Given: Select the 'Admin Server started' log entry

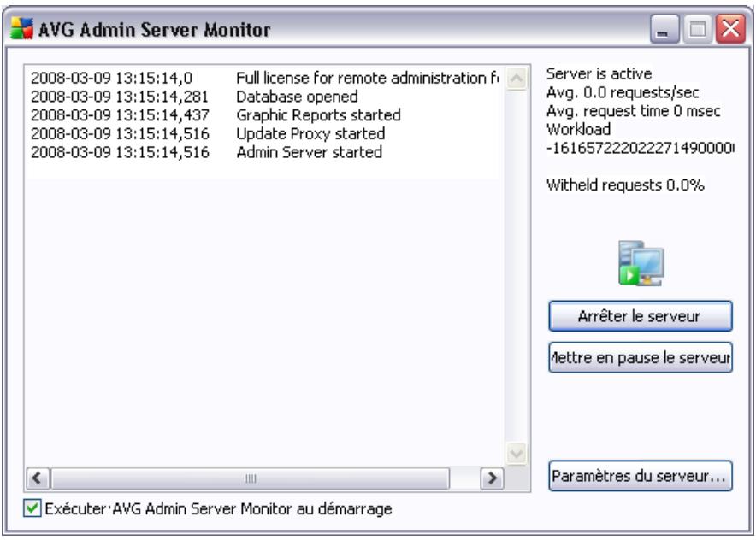Looking at the screenshot, I should (x=264, y=152).
